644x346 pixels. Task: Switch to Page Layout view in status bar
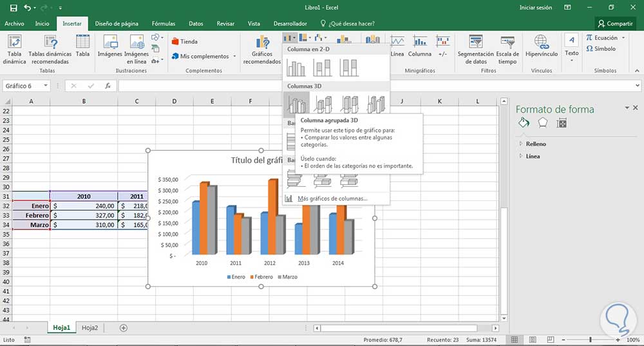tap(533, 340)
